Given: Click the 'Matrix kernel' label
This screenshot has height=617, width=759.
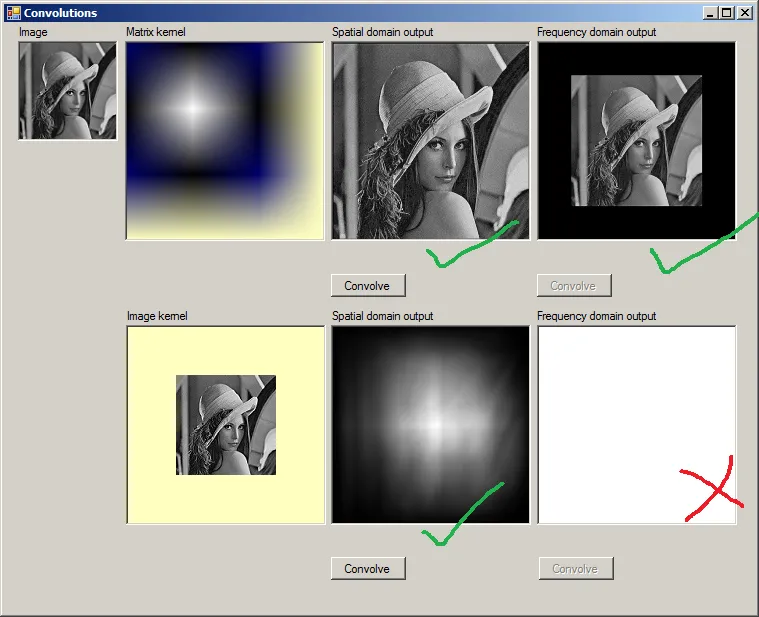Looking at the screenshot, I should pos(156,32).
